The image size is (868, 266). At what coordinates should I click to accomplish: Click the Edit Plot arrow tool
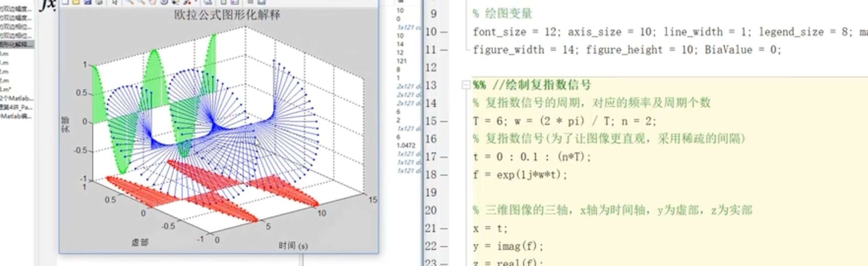point(115,2)
